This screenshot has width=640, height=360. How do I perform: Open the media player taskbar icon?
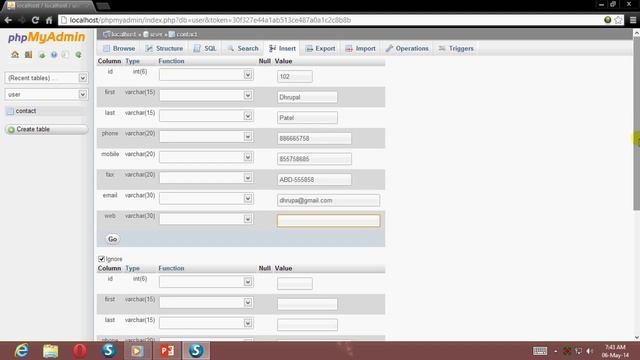click(x=138, y=351)
